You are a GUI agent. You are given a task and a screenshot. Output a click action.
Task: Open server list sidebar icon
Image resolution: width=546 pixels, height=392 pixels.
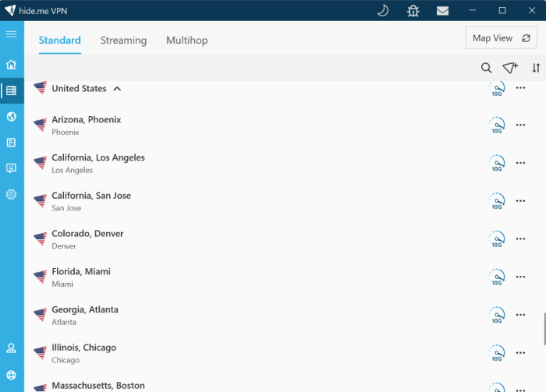point(11,90)
